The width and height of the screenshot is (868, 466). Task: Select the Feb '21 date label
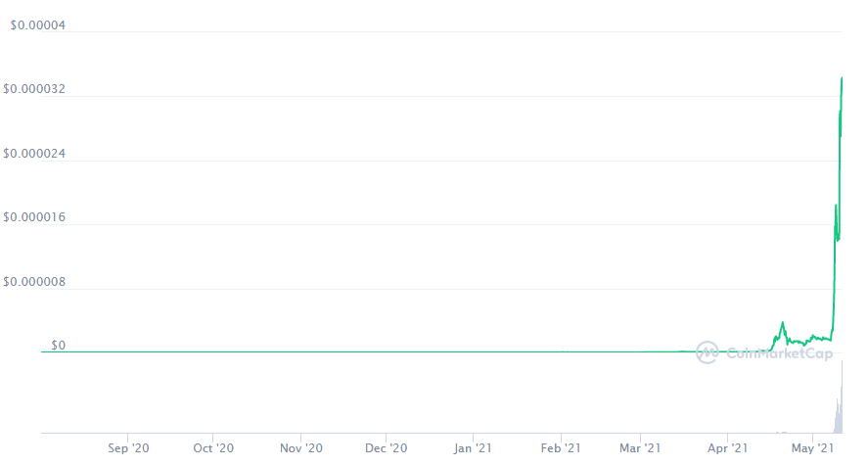[561, 448]
